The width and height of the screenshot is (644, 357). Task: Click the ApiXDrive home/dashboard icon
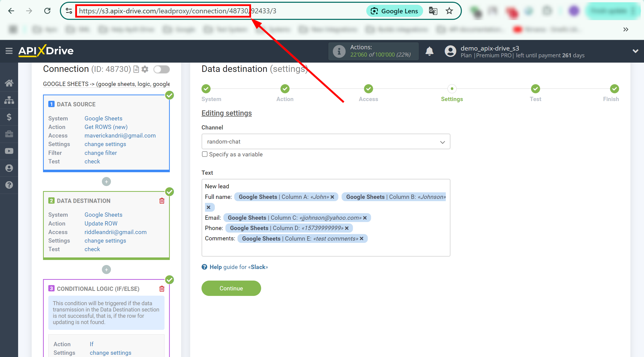(x=8, y=83)
